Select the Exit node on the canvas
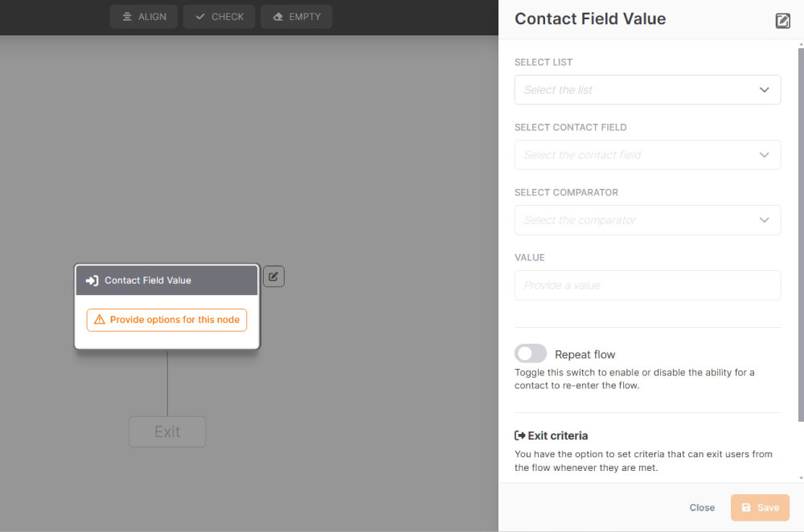Image resolution: width=804 pixels, height=532 pixels. point(167,432)
